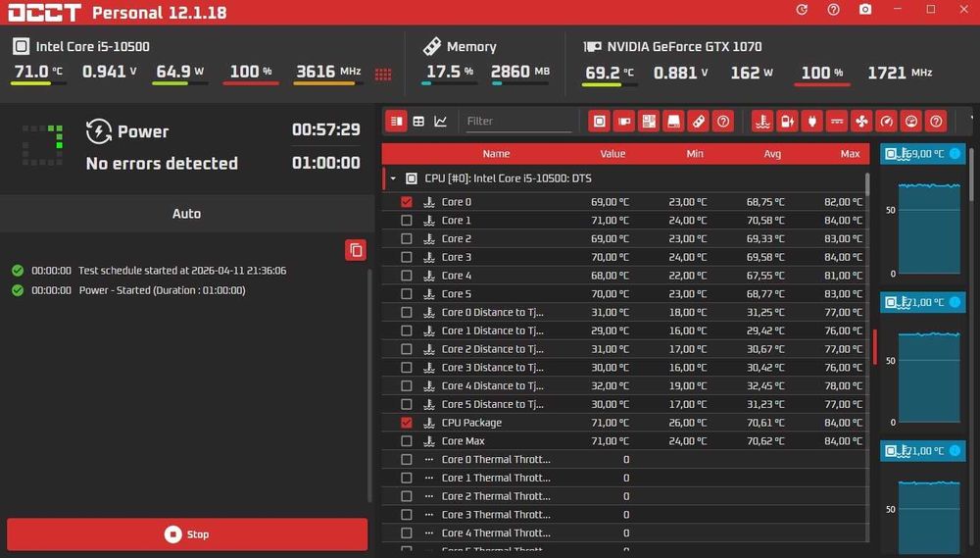The width and height of the screenshot is (980, 558).
Task: Filter sensors by current icon with dashed line
Action: [837, 122]
